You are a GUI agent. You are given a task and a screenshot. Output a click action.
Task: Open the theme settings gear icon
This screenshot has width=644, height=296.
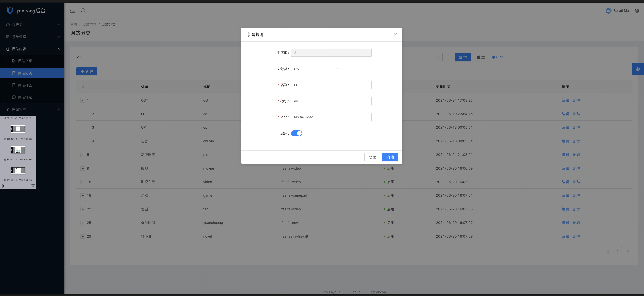(638, 69)
